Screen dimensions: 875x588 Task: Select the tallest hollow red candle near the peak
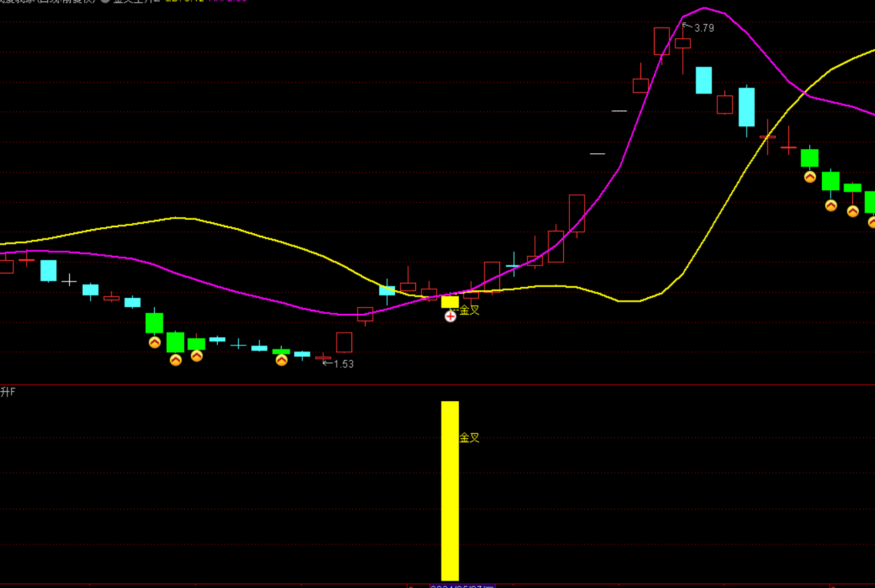click(662, 41)
